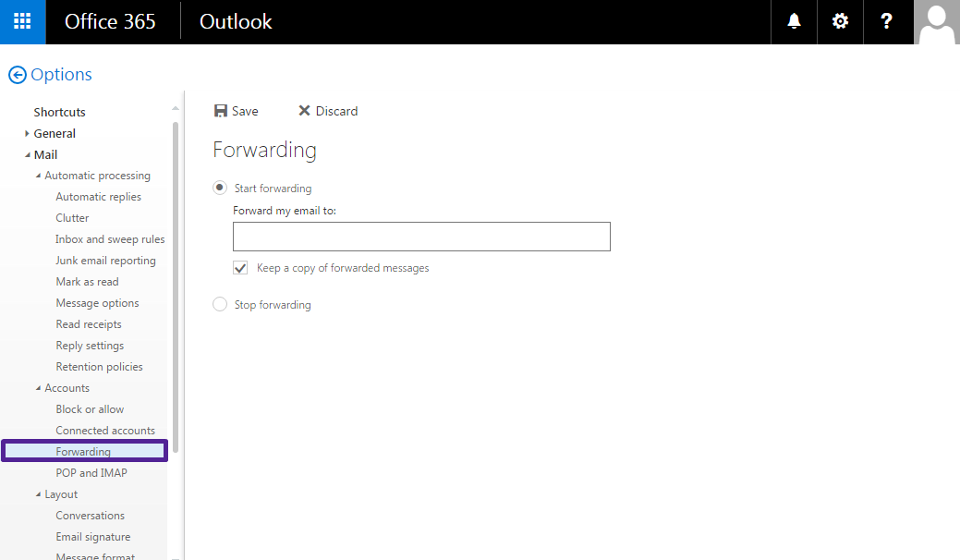Screen dimensions: 960x560
Task: Open the help question mark menu
Action: (x=886, y=22)
